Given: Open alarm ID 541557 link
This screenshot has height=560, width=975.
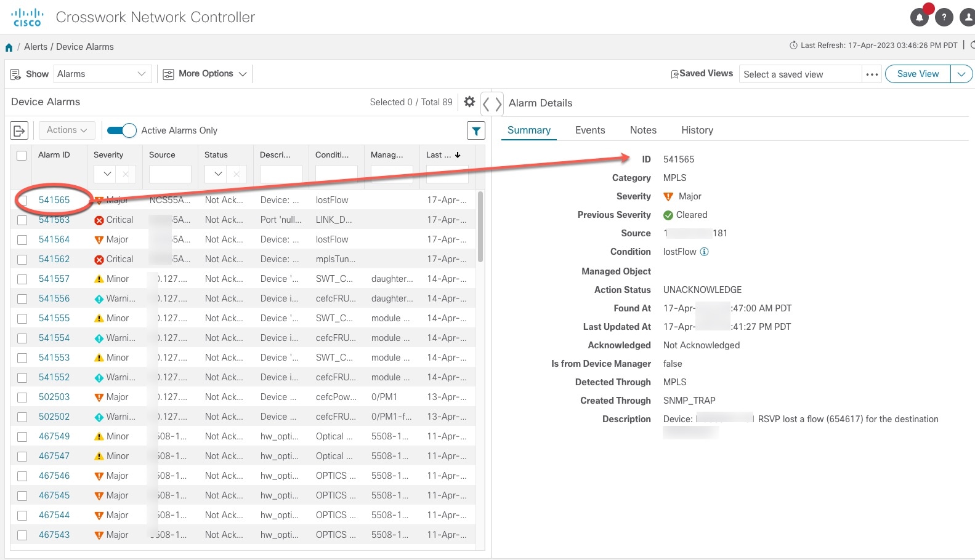Looking at the screenshot, I should coord(54,279).
